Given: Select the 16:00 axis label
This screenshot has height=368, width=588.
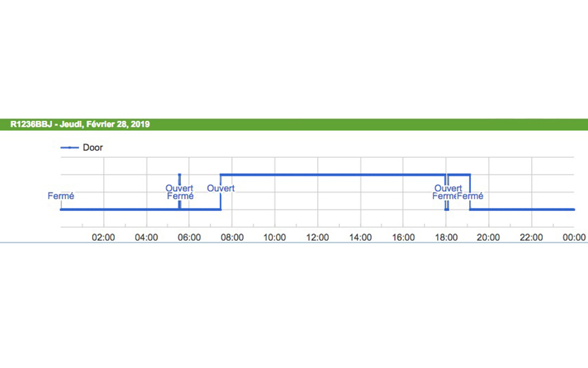Looking at the screenshot, I should coord(403,238).
